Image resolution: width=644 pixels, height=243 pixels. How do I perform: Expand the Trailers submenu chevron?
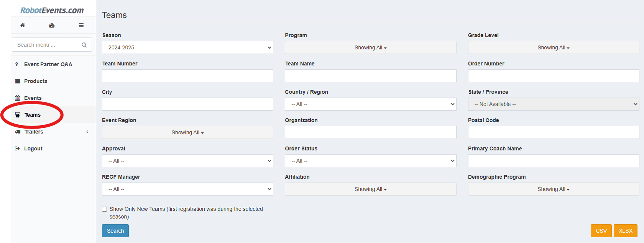click(87, 132)
